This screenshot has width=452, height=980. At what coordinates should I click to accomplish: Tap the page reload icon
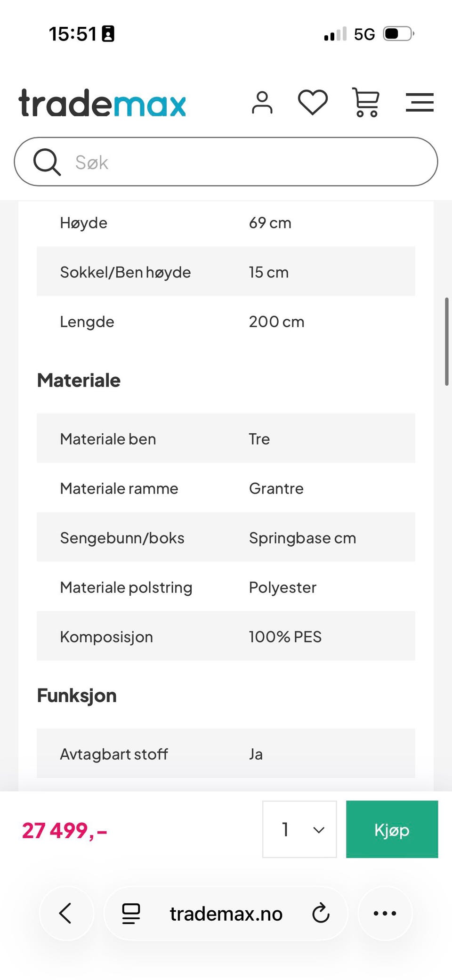[321, 913]
